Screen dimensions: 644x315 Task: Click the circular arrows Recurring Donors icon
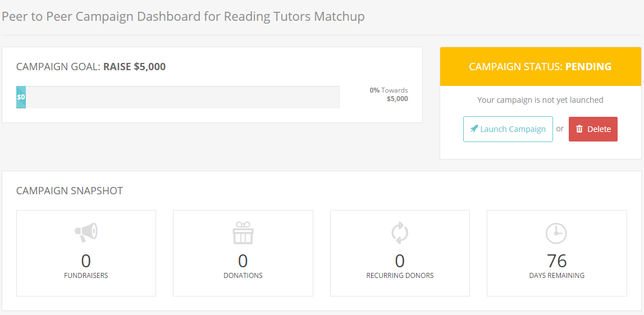coord(400,233)
